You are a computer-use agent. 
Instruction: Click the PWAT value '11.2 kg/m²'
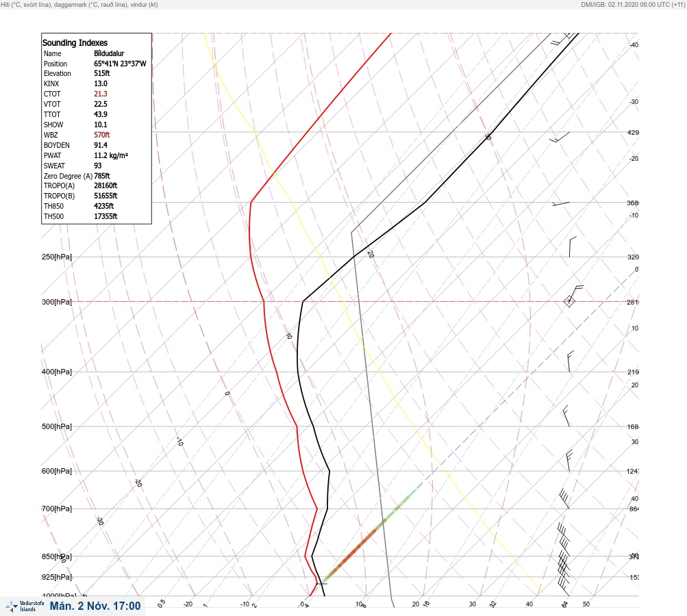click(x=111, y=155)
